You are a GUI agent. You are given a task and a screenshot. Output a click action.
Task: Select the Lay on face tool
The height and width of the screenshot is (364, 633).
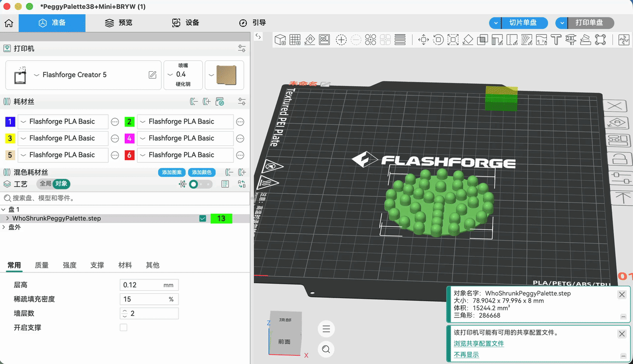coord(468,40)
